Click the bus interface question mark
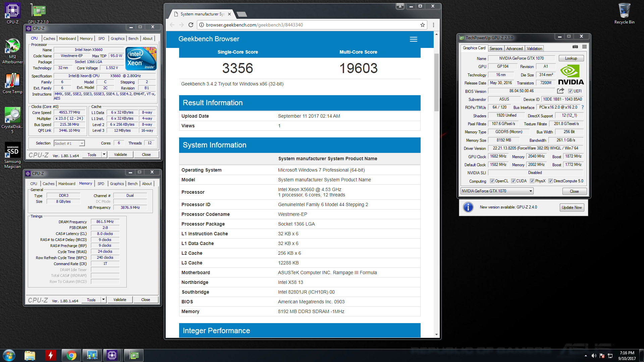This screenshot has width=644, height=362. (583, 107)
